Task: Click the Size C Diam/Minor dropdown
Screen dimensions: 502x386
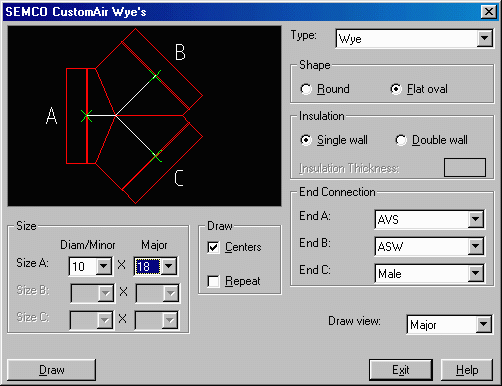Action: (x=92, y=320)
